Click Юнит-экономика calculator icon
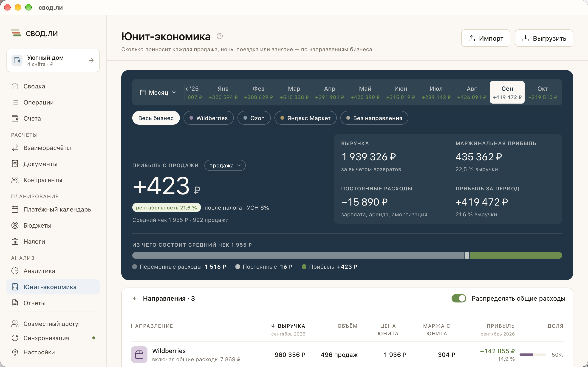The image size is (588, 367). point(15,287)
